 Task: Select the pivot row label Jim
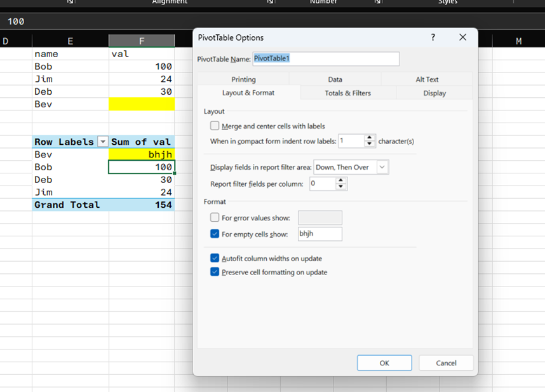71,192
